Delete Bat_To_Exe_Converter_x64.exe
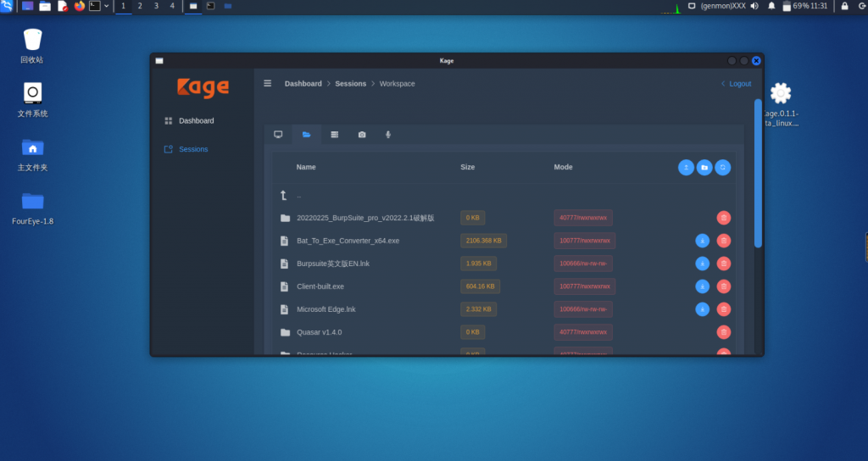Viewport: 868px width, 461px height. pos(724,241)
